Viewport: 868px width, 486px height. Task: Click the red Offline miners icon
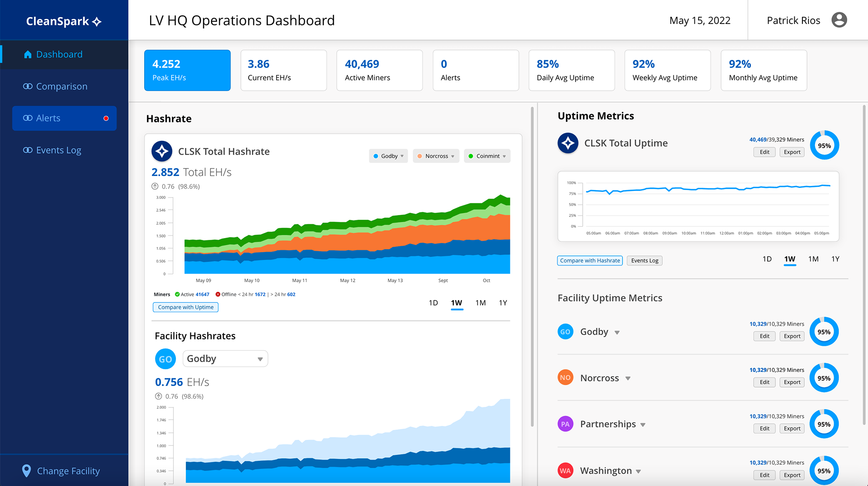[x=218, y=294]
